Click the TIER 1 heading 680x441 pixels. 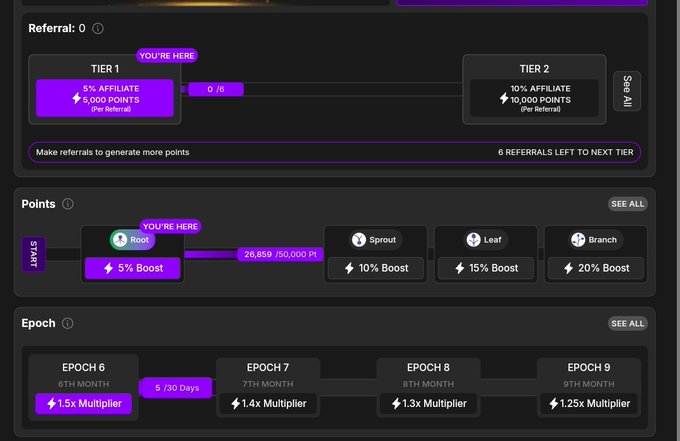pyautogui.click(x=105, y=69)
